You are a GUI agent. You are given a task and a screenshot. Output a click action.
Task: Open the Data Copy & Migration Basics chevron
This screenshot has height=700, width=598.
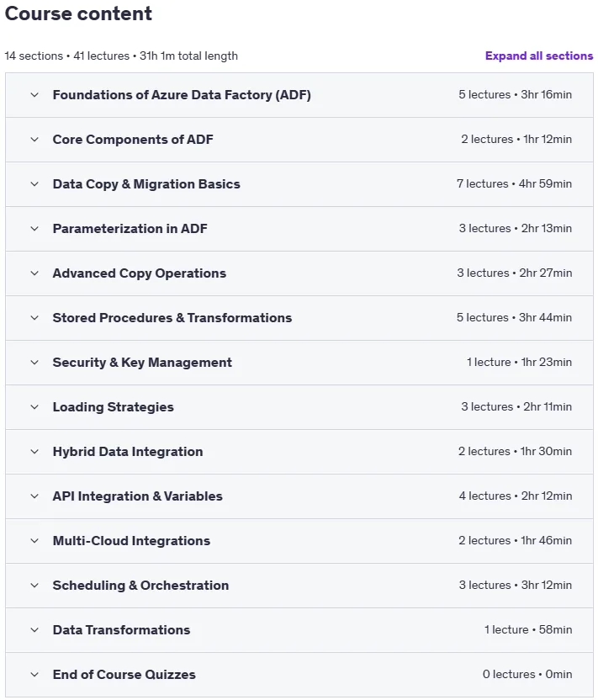coord(34,184)
